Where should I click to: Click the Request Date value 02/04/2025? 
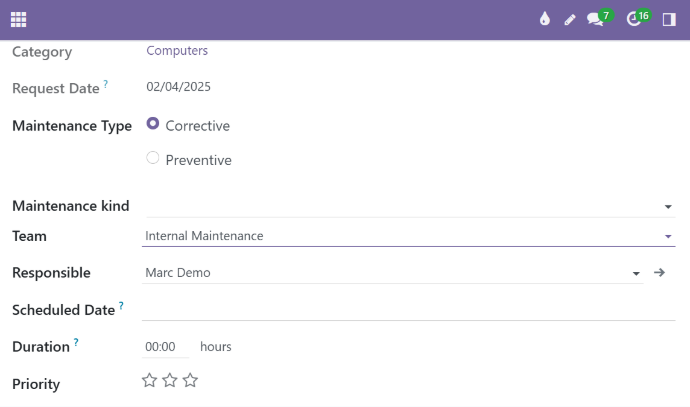tap(178, 87)
